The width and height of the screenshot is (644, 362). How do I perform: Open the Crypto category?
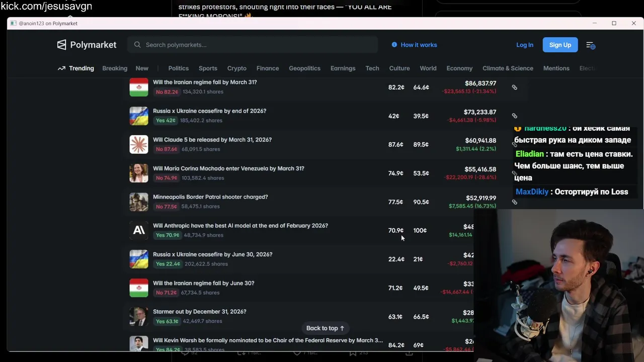click(x=237, y=68)
